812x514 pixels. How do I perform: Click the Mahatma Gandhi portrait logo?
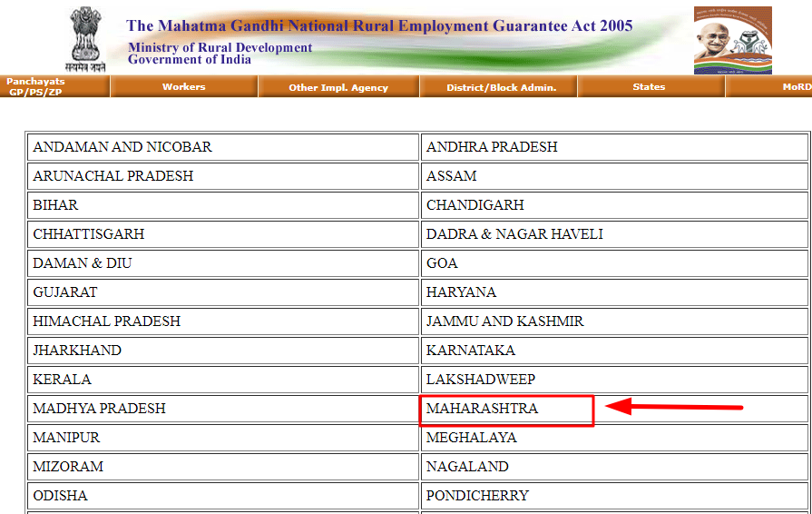click(733, 41)
